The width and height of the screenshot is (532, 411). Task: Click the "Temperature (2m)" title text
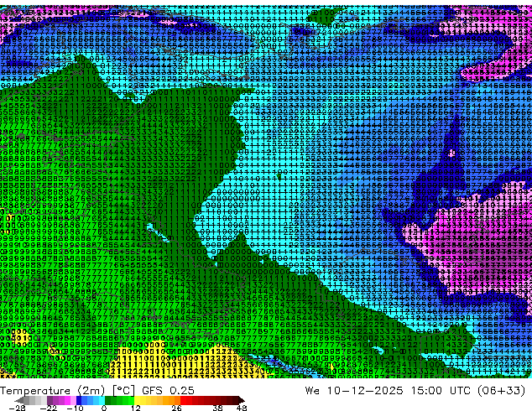point(52,391)
